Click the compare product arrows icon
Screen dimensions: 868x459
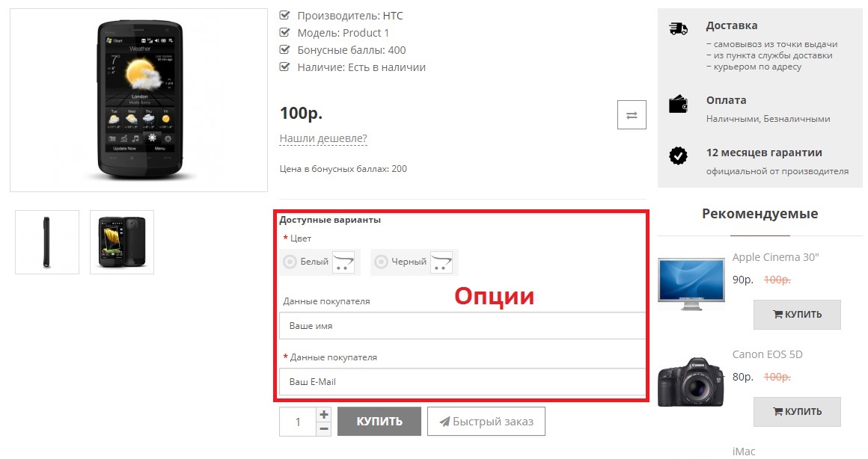tap(632, 115)
